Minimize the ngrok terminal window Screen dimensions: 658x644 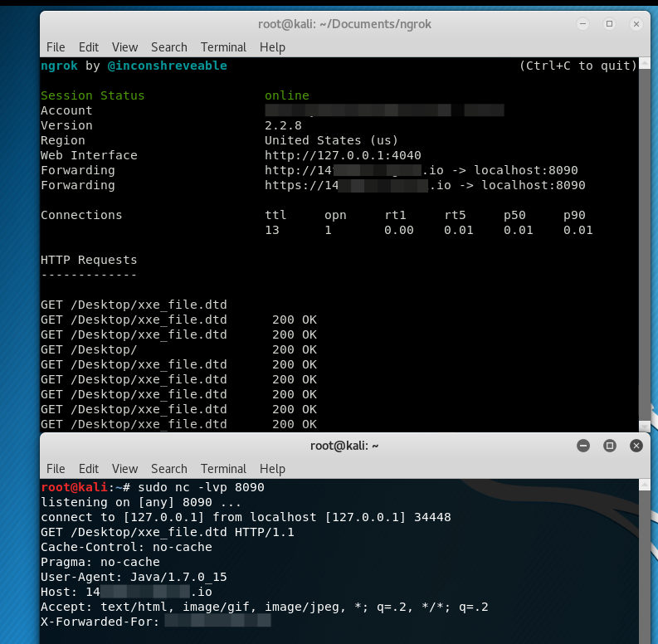click(582, 24)
